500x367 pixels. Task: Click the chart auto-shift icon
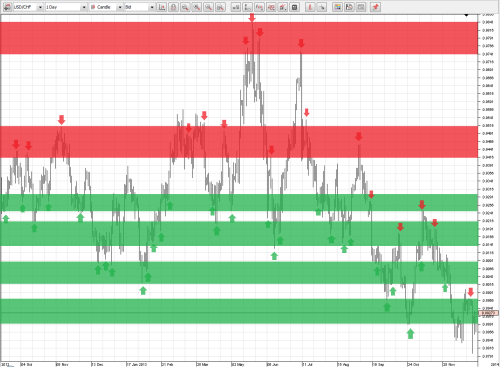pyautogui.click(x=162, y=7)
